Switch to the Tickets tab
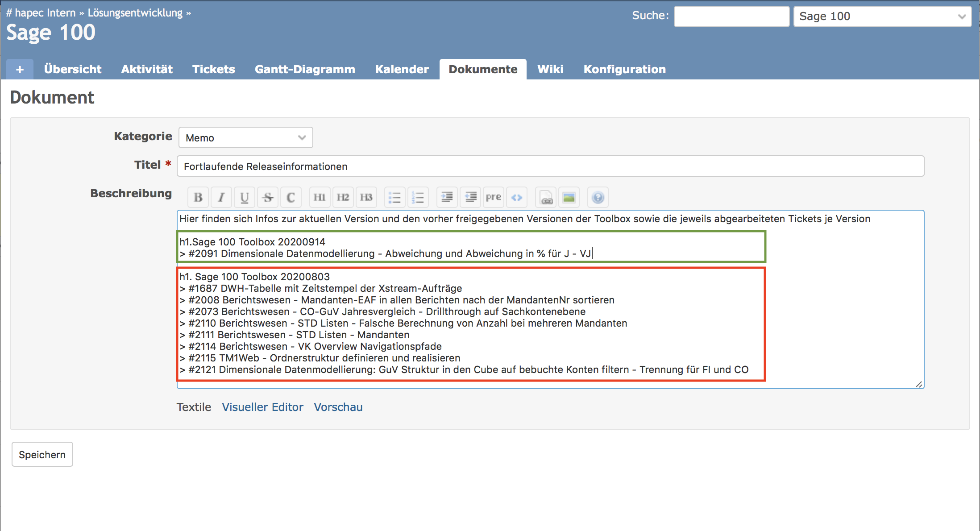The width and height of the screenshot is (980, 531). [213, 69]
